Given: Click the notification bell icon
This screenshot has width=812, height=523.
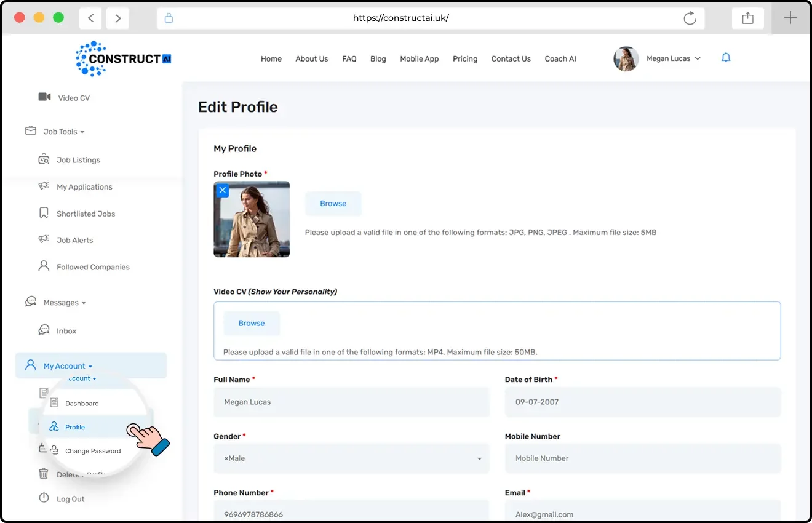Looking at the screenshot, I should click(726, 58).
